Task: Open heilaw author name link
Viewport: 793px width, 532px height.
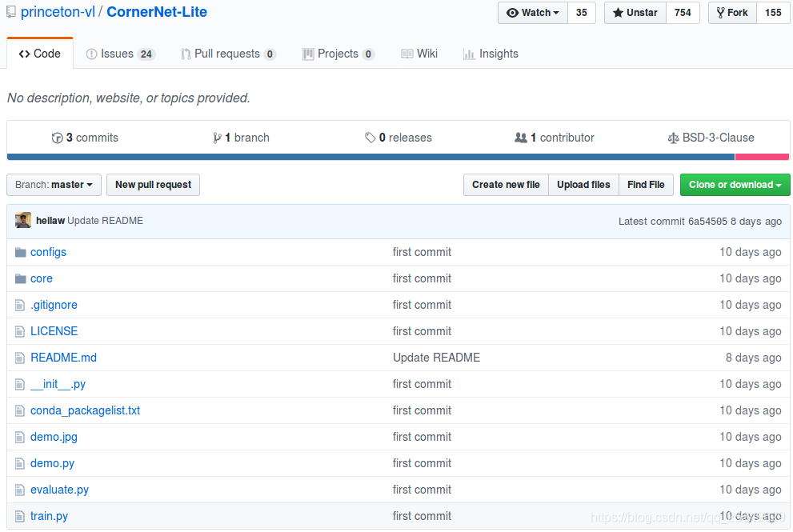Action: 50,221
